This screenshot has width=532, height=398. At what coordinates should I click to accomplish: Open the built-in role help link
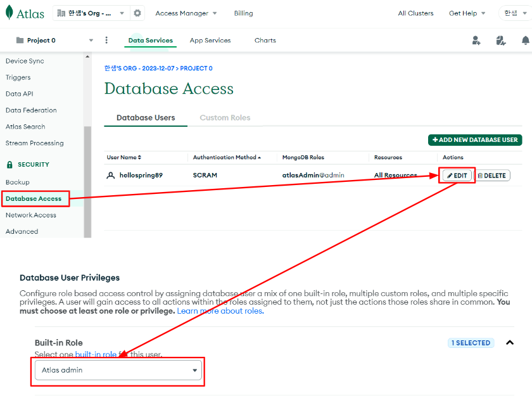pos(96,354)
